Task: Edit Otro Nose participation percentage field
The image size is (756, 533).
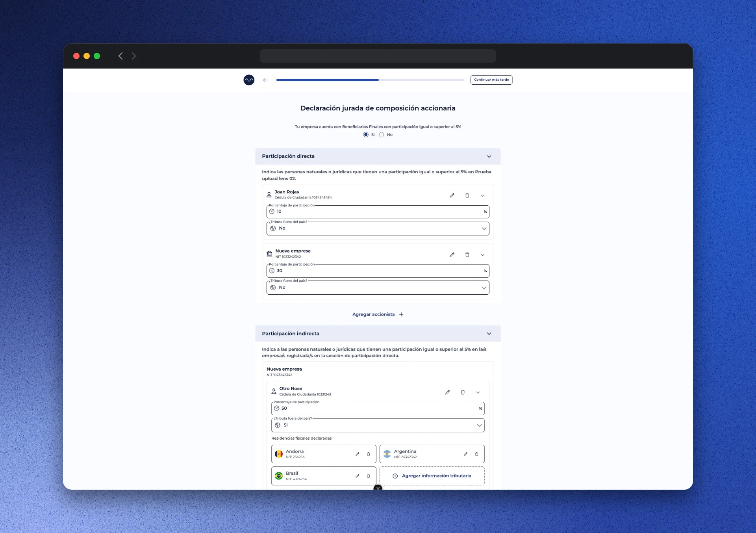Action: [378, 409]
